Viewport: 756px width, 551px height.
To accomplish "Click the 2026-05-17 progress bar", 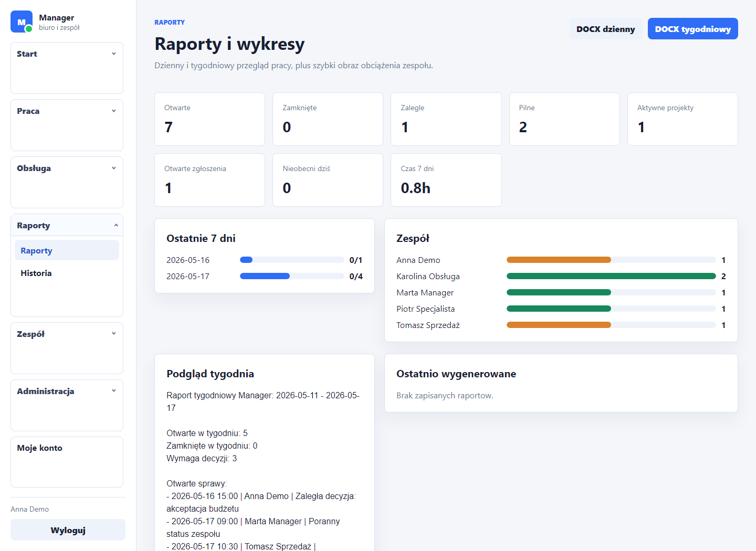I will click(292, 276).
